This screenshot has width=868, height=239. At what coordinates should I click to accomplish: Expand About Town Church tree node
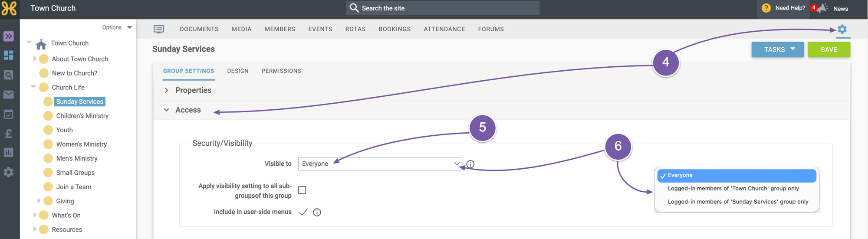[x=35, y=59]
